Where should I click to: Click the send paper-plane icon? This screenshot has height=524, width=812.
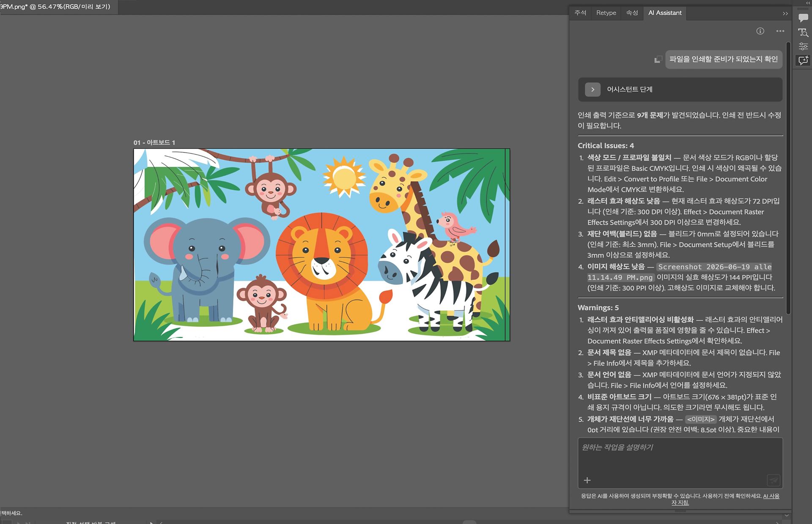(773, 480)
